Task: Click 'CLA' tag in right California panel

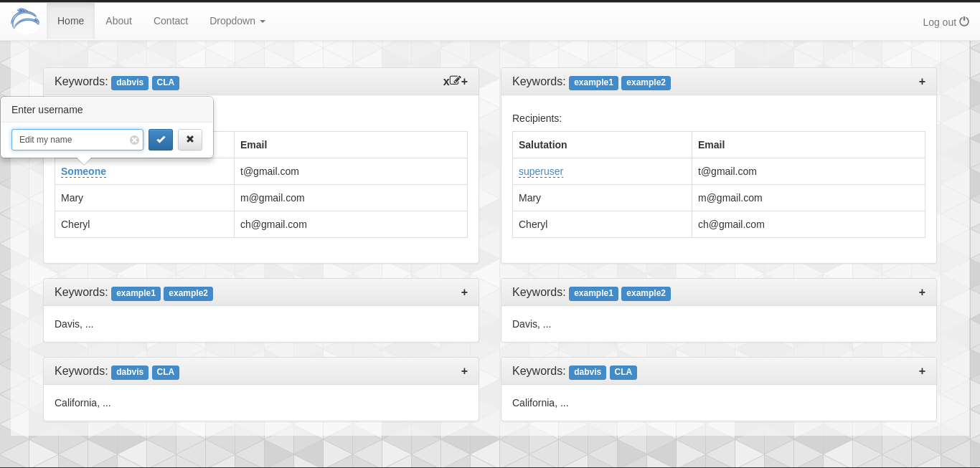Action: pyautogui.click(x=623, y=372)
